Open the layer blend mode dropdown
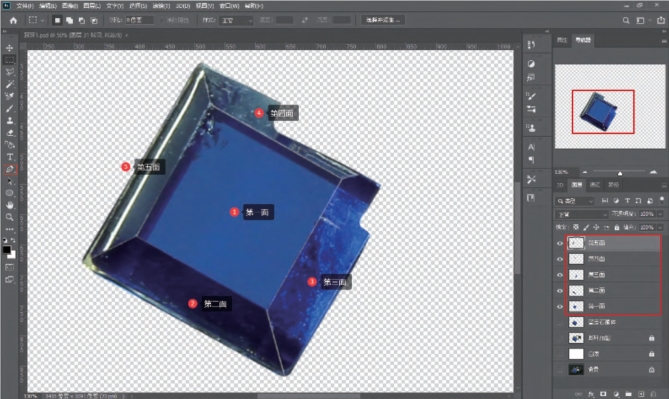This screenshot has height=399, width=669. 582,214
